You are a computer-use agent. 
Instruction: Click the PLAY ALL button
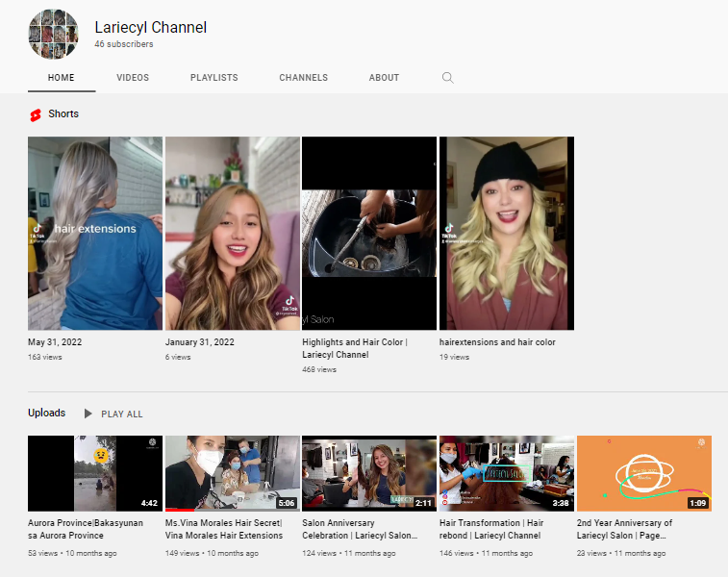[x=113, y=414]
